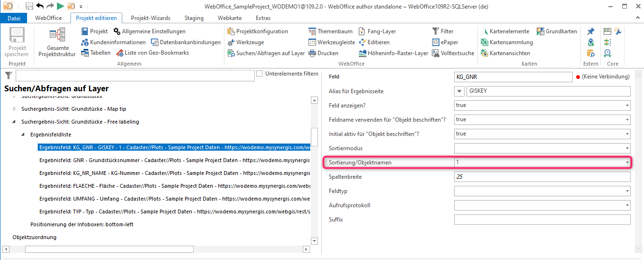The width and height of the screenshot is (644, 260).
Task: Open Projektkonfiguration in the WebOffice group
Action: coord(258,31)
